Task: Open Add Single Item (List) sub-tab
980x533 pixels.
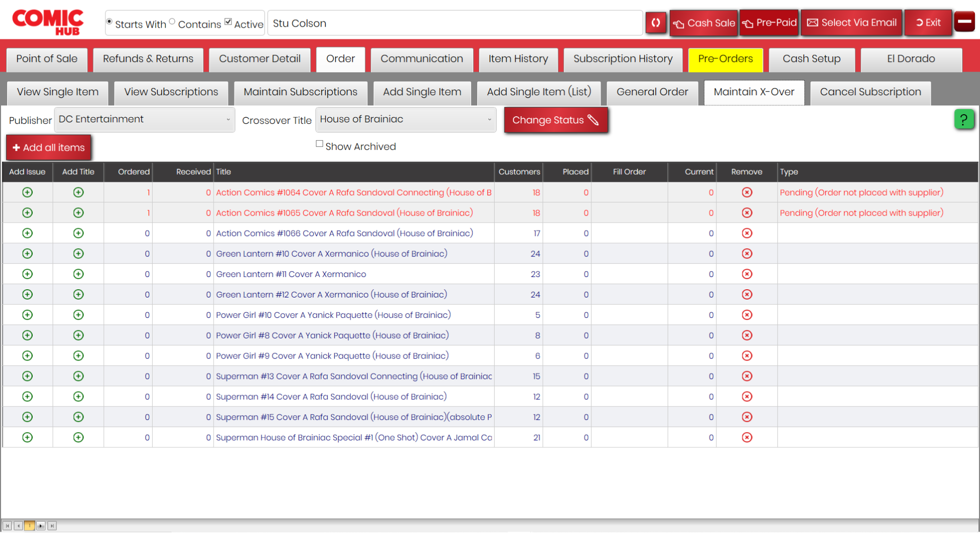Action: coord(539,93)
